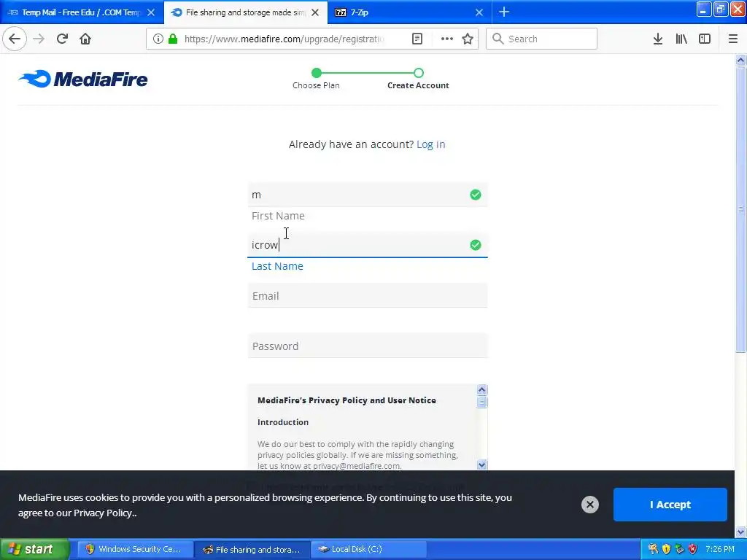This screenshot has height=560, width=747.
Task: Click the main page scrollbar thumb
Action: tap(740, 209)
